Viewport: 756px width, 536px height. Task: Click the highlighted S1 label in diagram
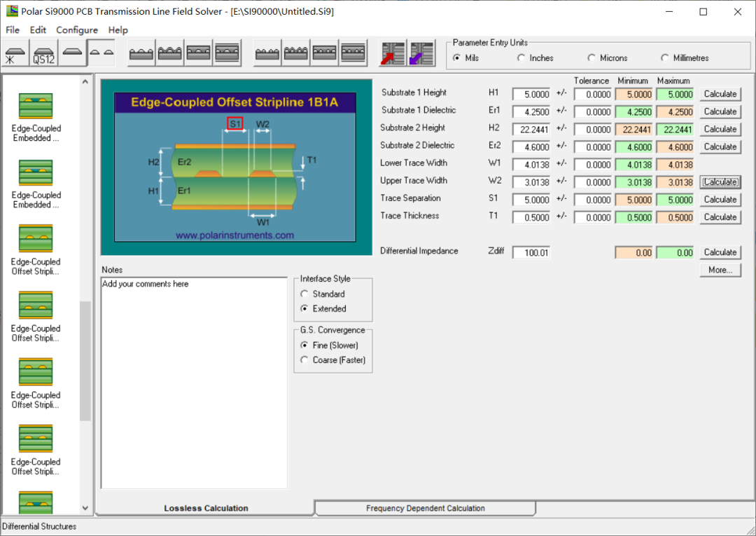[235, 124]
